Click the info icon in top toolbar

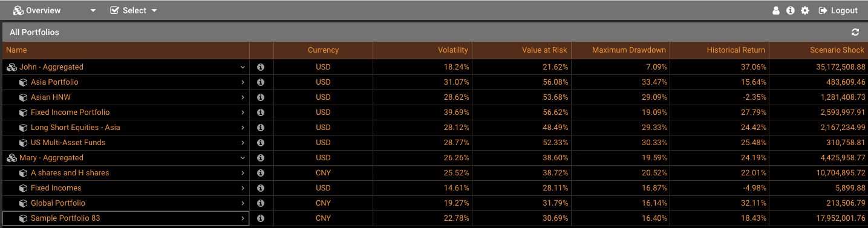click(790, 11)
